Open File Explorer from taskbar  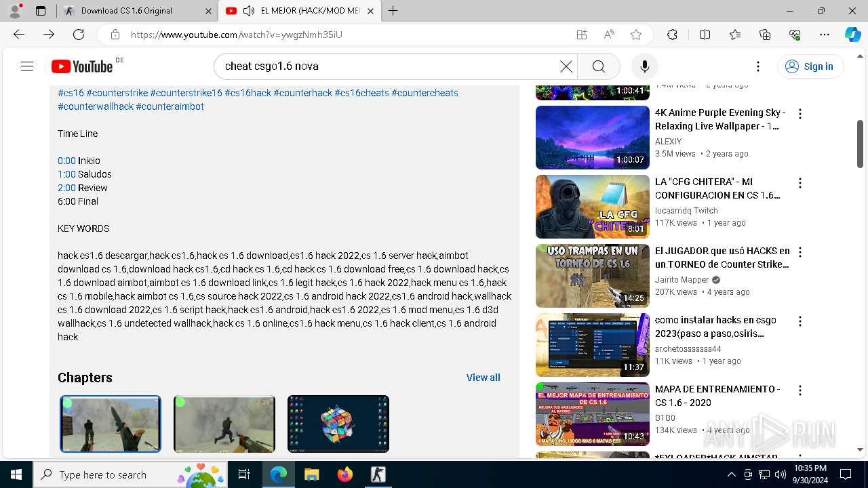pos(311,474)
